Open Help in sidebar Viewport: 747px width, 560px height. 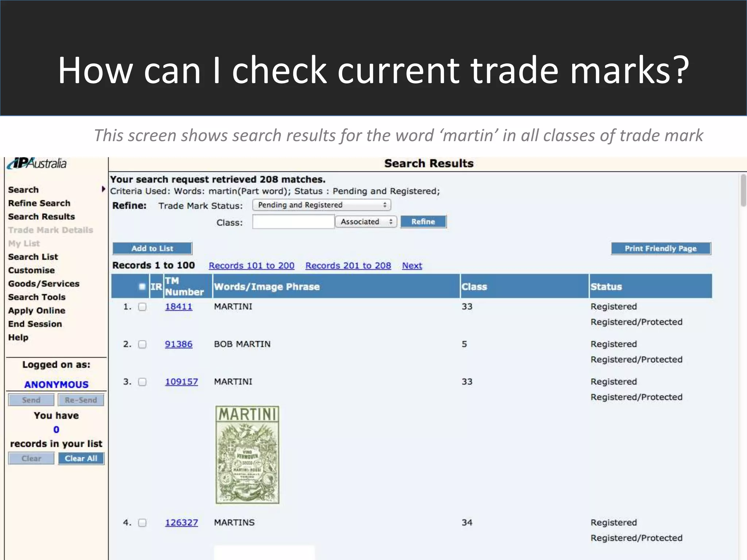click(x=18, y=337)
